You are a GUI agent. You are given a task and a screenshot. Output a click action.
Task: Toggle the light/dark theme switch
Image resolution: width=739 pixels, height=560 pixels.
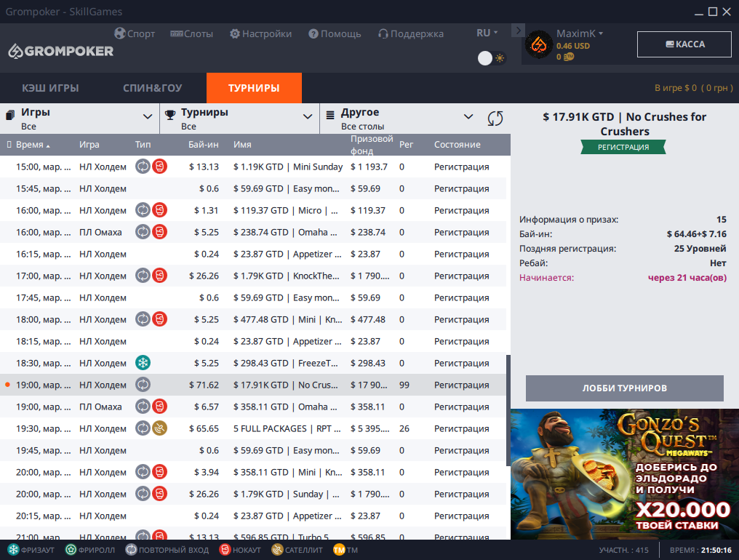pos(492,58)
